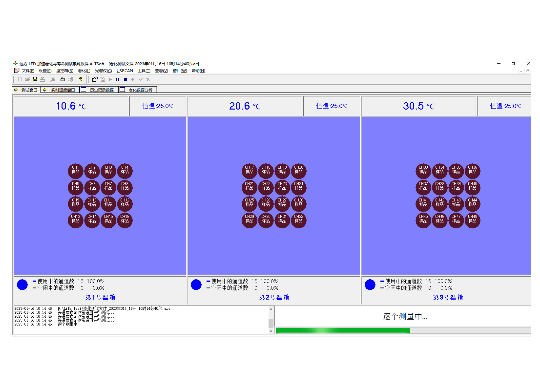Click bottom-right sensor circle in 30.5 °C panel
540x380 pixels.
tap(472, 220)
